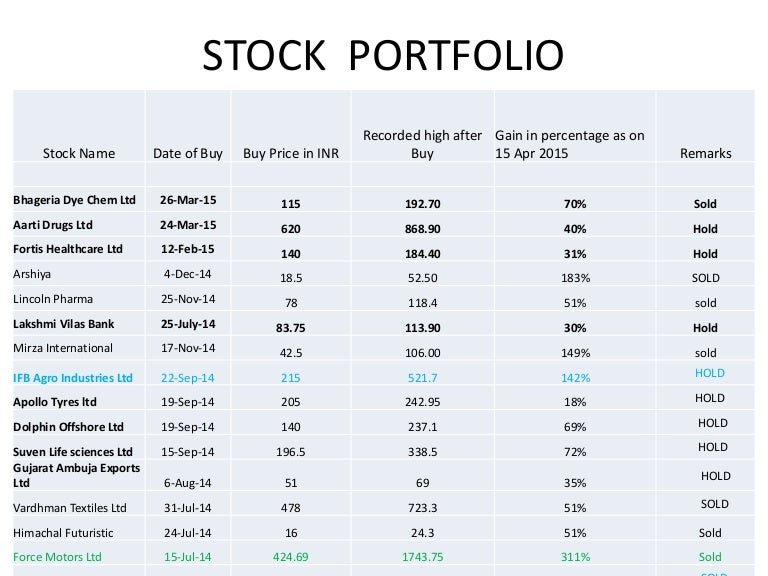Click the Remarks column header
768x576 pixels.
(705, 154)
